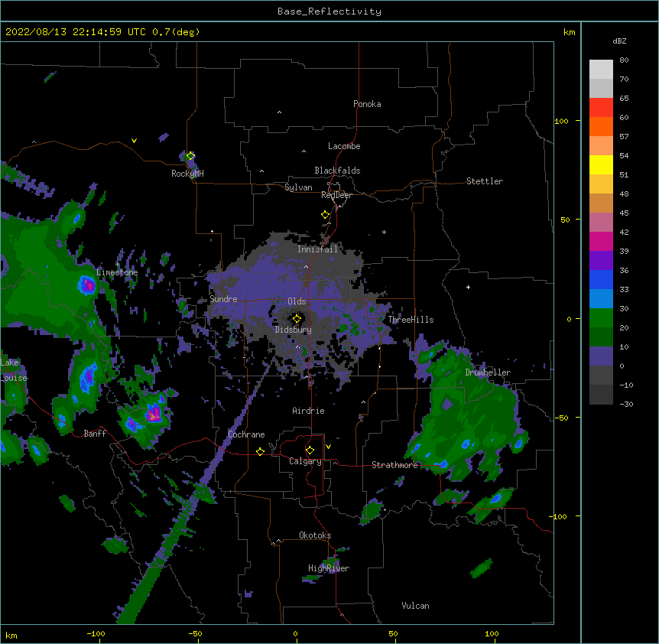Screen dimensions: 659x644
Task: Click the HighRiver label
Action: (x=329, y=568)
